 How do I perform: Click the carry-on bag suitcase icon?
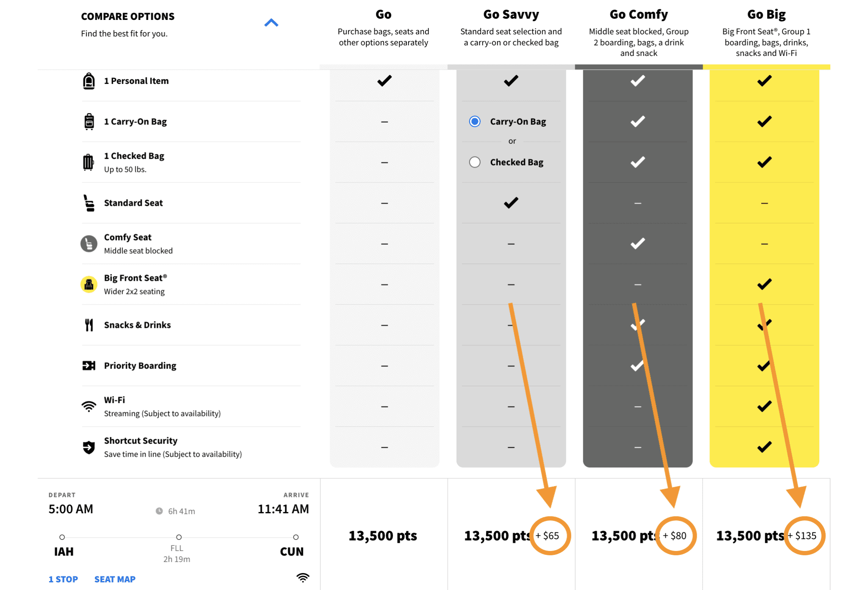coord(89,122)
